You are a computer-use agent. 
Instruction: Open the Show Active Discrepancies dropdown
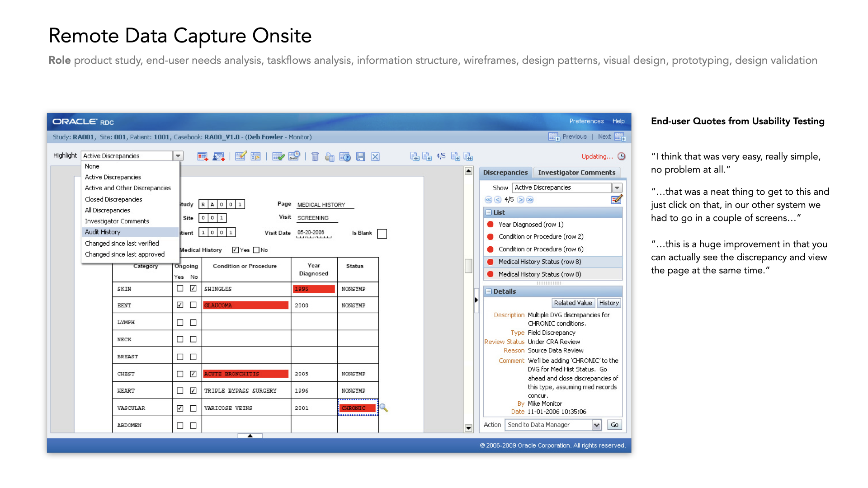[617, 188]
